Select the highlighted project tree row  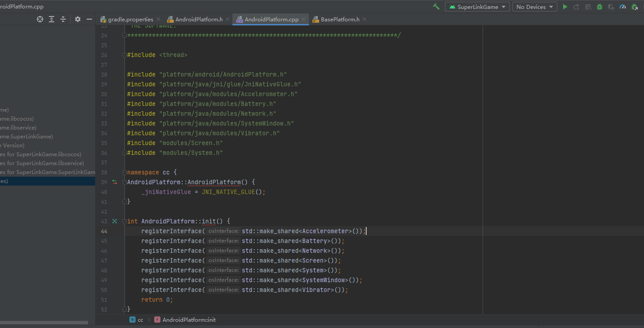(48, 181)
